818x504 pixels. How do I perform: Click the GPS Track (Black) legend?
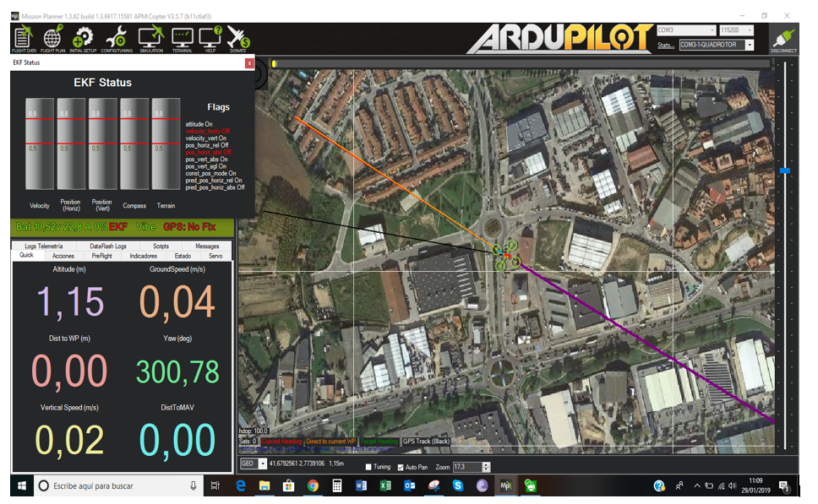click(426, 442)
